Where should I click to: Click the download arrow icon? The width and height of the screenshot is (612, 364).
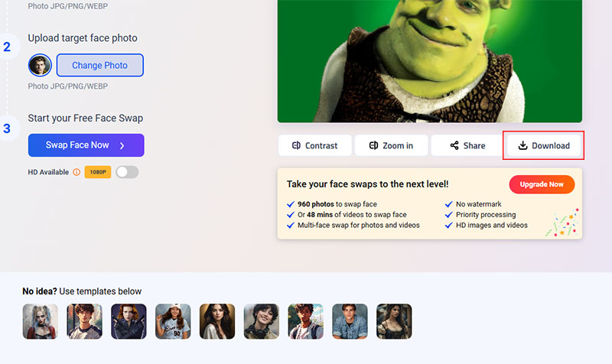pyautogui.click(x=522, y=145)
